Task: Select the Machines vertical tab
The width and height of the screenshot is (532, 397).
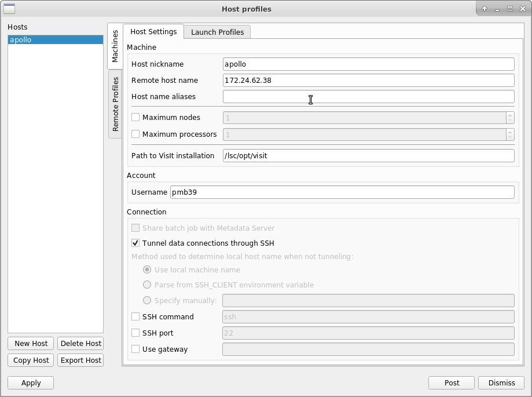Action: point(115,46)
